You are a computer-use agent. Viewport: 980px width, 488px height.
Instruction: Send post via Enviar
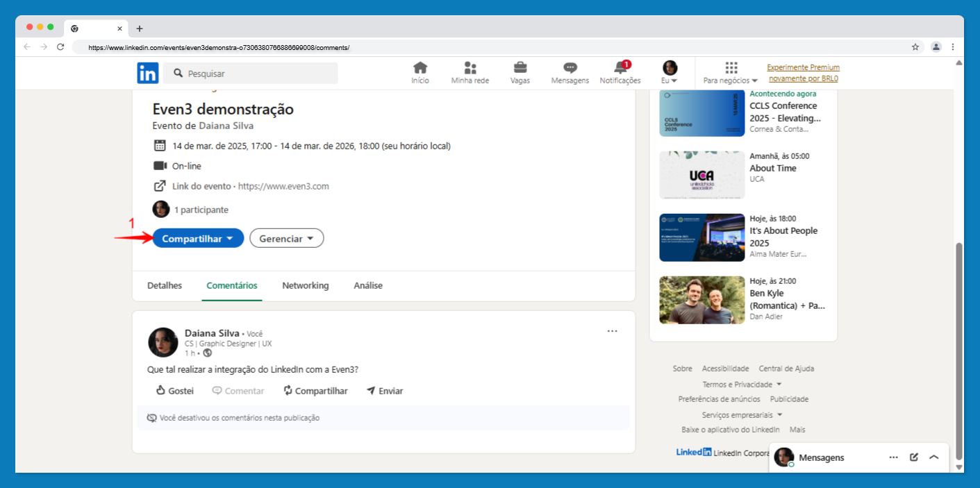[x=385, y=391]
